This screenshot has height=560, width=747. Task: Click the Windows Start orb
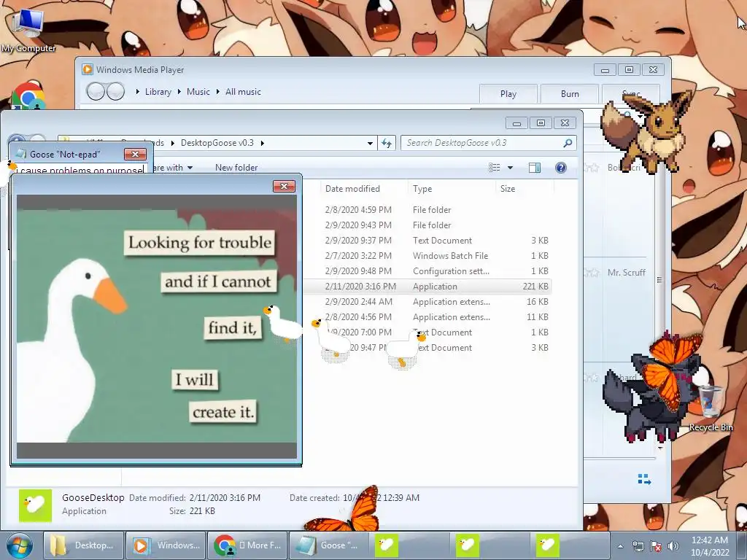19,545
